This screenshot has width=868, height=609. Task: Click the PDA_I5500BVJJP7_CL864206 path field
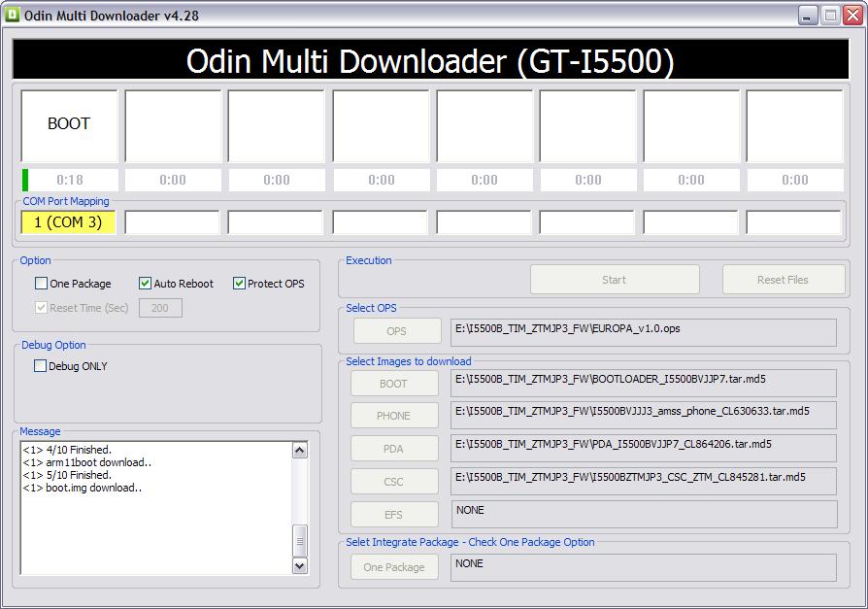tap(644, 448)
